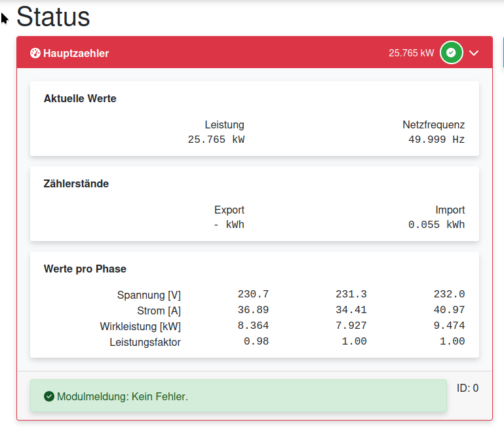Viewport: 504px width, 433px height.
Task: Click the green checkmark status icon
Action: (x=451, y=52)
